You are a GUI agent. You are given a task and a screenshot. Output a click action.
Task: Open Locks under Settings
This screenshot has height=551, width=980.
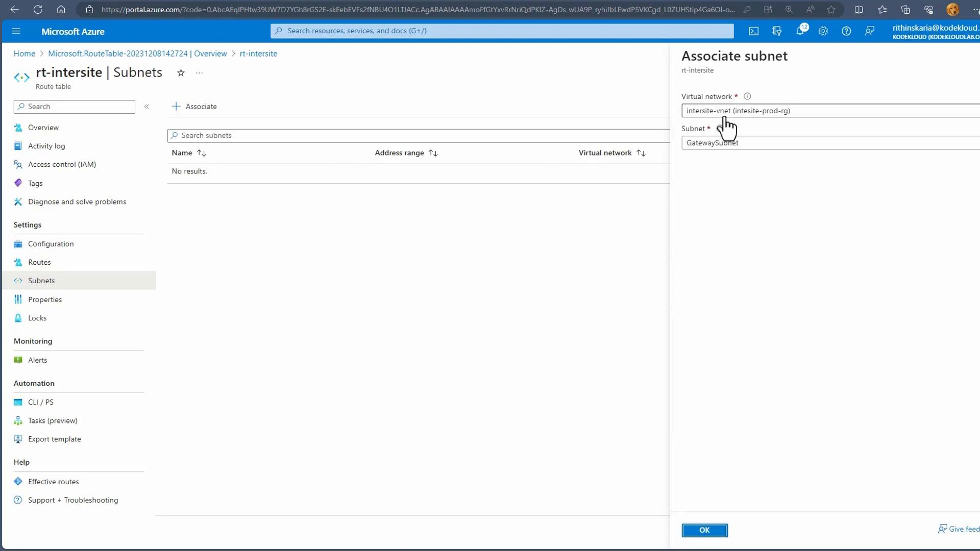point(37,318)
